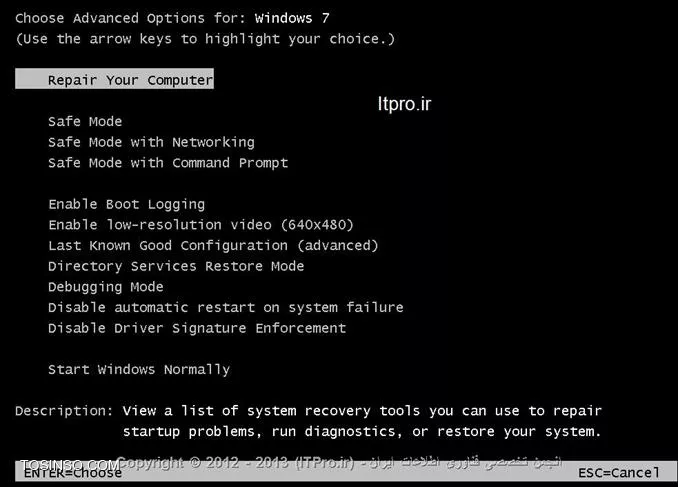Screen dimensions: 678x487
Task: Select Disable Driver Signature Enforcement
Action: pos(197,328)
